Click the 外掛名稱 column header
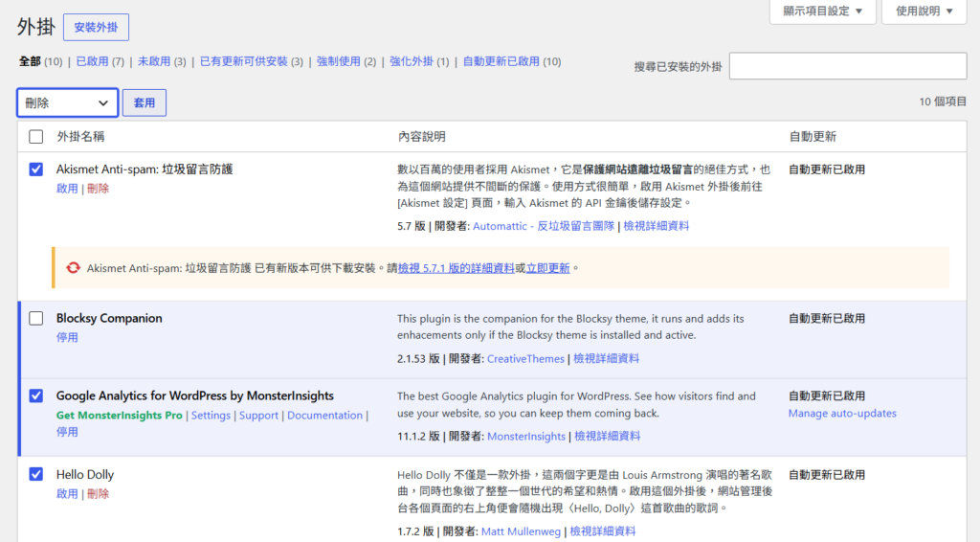 click(80, 136)
